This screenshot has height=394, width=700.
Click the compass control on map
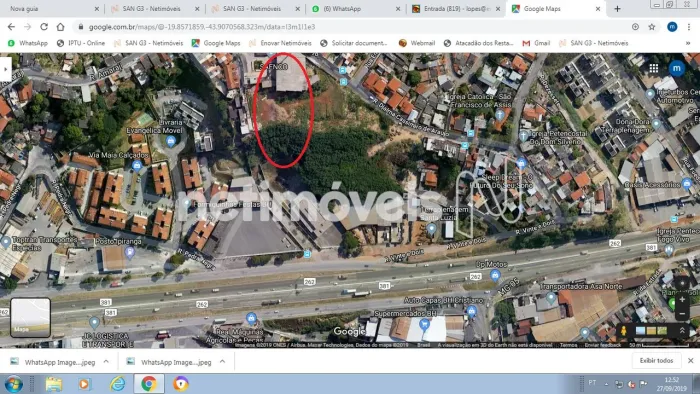pos(682,283)
